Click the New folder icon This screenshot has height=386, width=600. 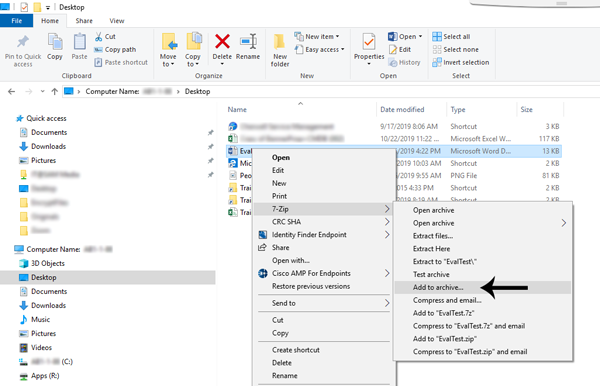pos(279,42)
